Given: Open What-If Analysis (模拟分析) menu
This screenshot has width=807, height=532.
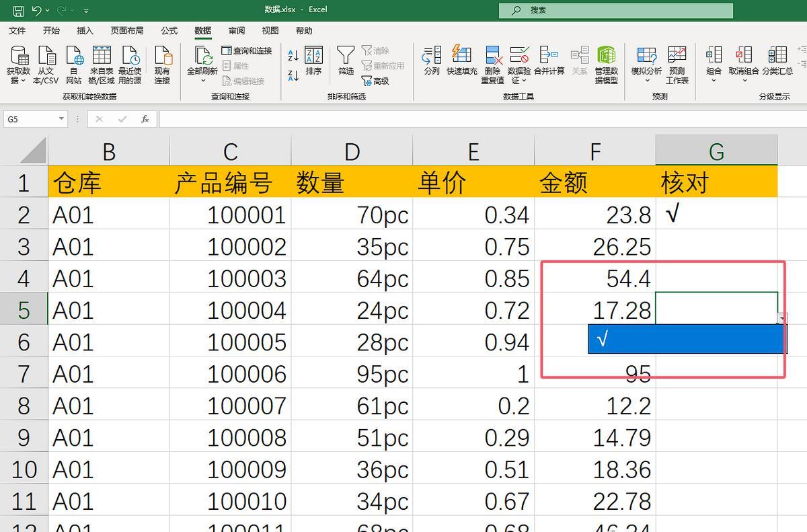Looking at the screenshot, I should [x=646, y=65].
